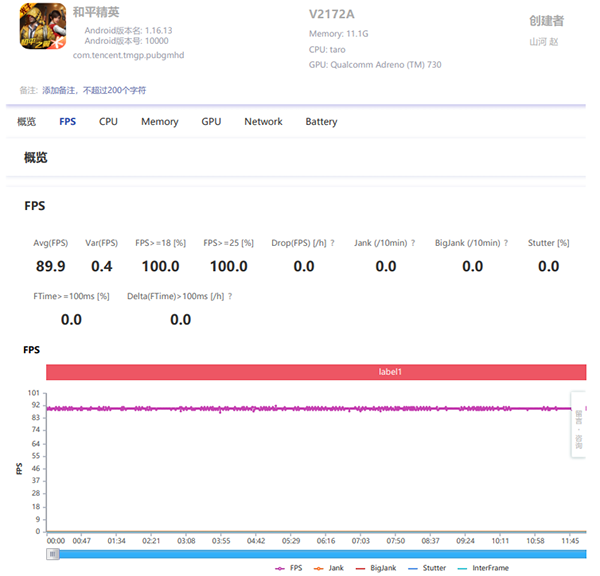The image size is (600, 576).
Task: Select the red label1 bar
Action: [316, 371]
